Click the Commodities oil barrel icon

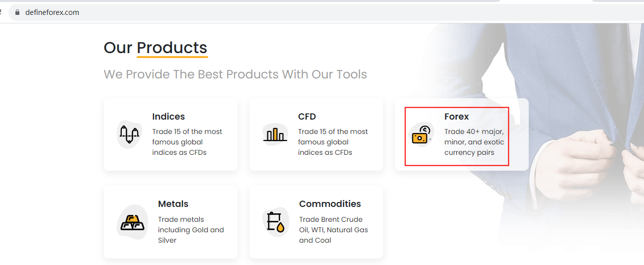[x=275, y=222]
